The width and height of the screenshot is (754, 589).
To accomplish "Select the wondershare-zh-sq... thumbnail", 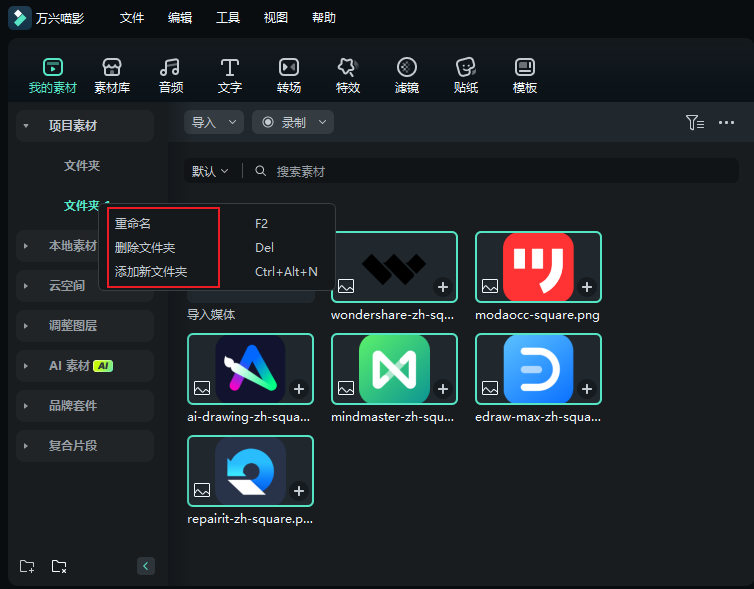I will 394,267.
